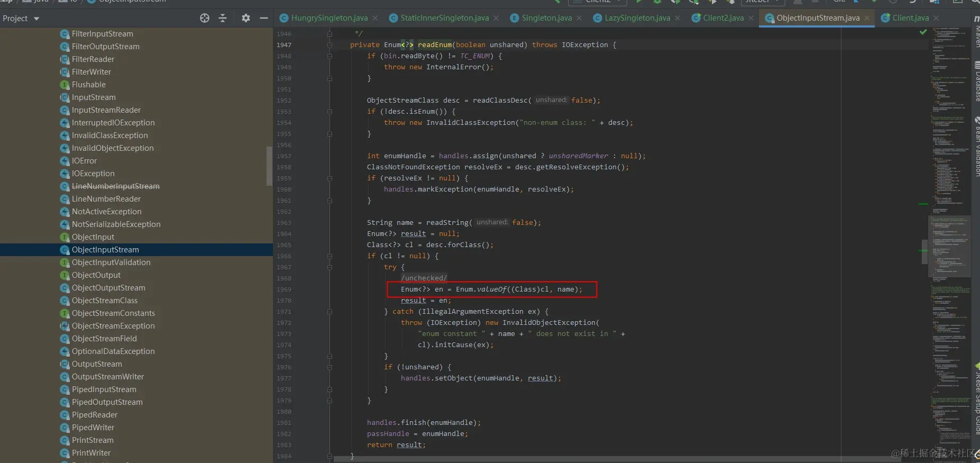Close the Client.java tab
Image resolution: width=980 pixels, height=463 pixels.
click(936, 18)
